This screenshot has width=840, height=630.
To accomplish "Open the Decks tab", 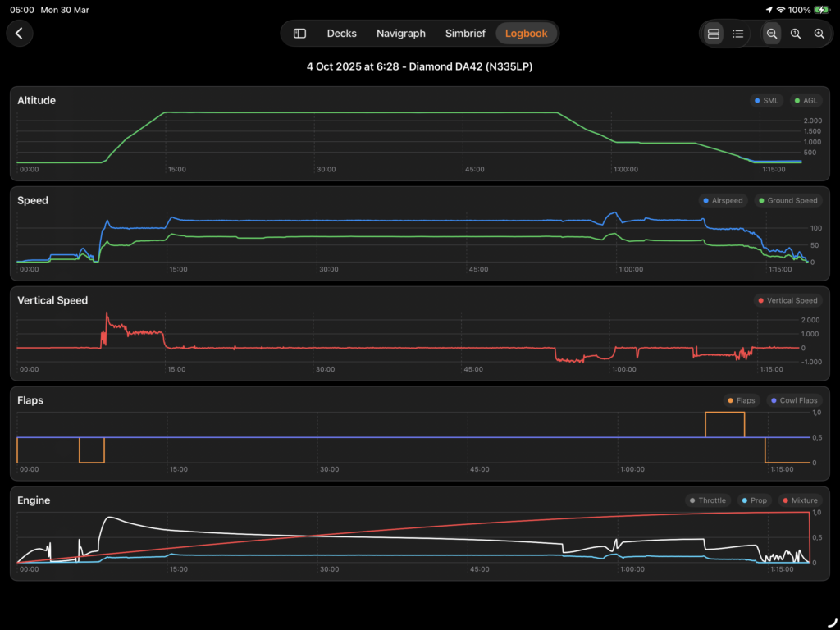I will [341, 34].
